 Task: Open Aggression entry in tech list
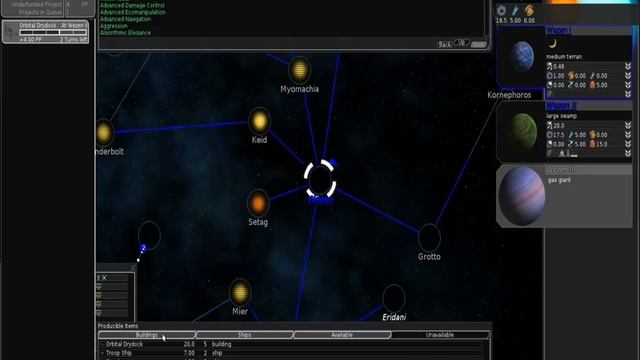click(x=114, y=26)
